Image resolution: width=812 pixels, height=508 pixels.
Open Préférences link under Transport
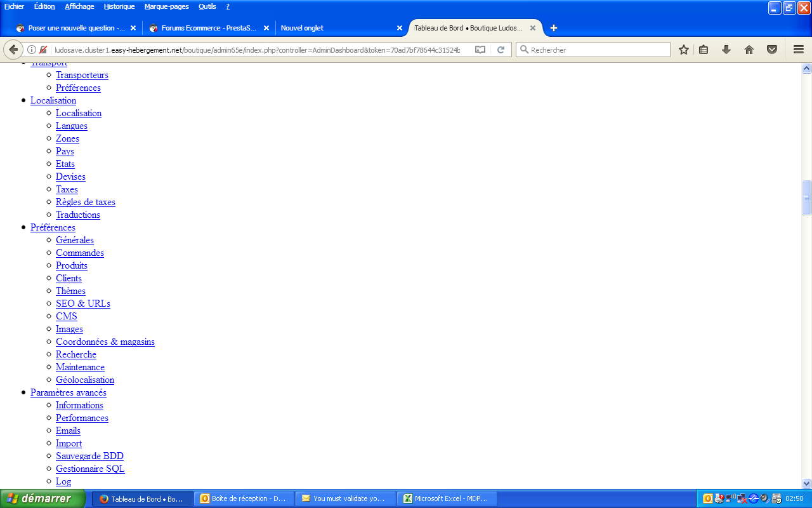[x=78, y=88]
